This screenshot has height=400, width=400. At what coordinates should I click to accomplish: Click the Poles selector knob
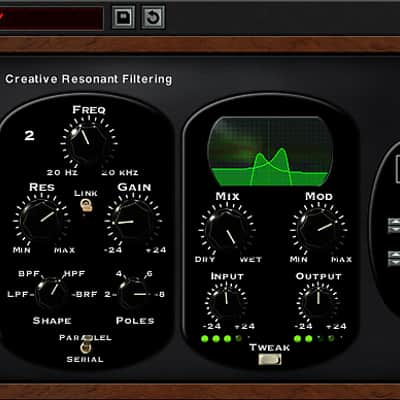135,293
